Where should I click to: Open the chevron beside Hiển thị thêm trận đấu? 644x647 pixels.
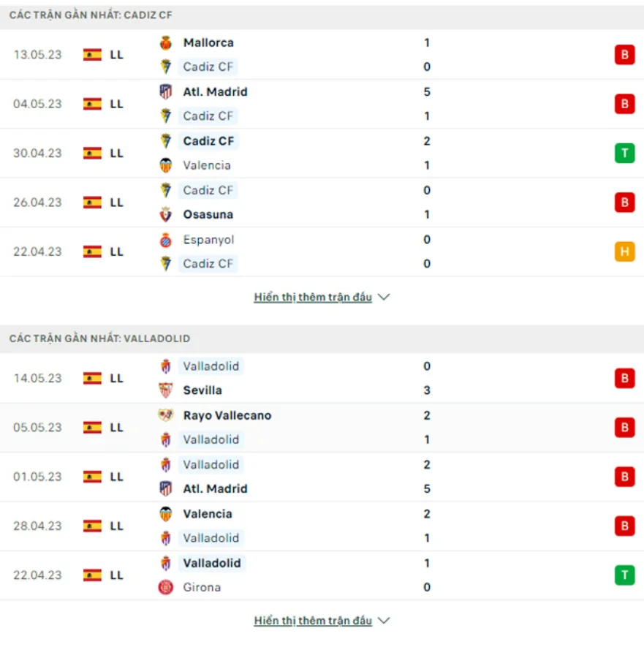(x=384, y=297)
